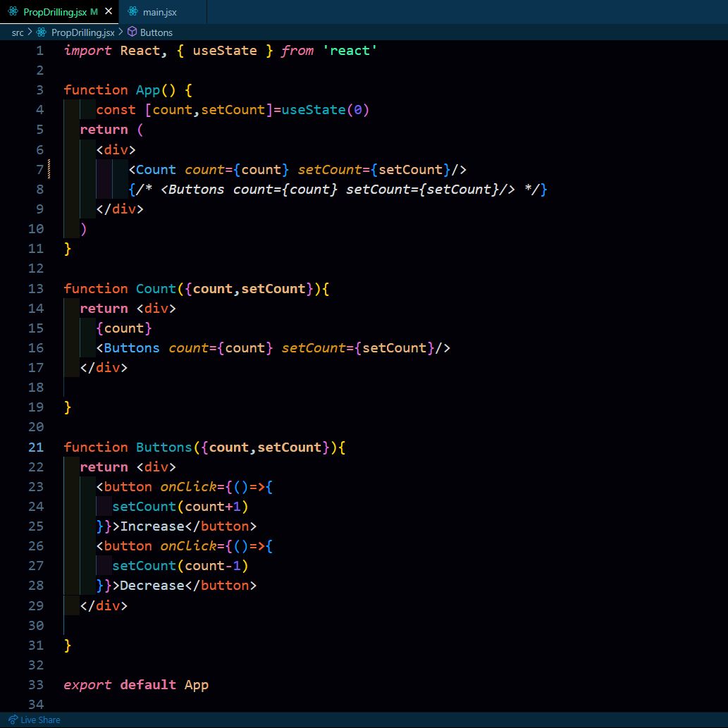
Task: Click the 'react' import string
Action: [x=350, y=51]
